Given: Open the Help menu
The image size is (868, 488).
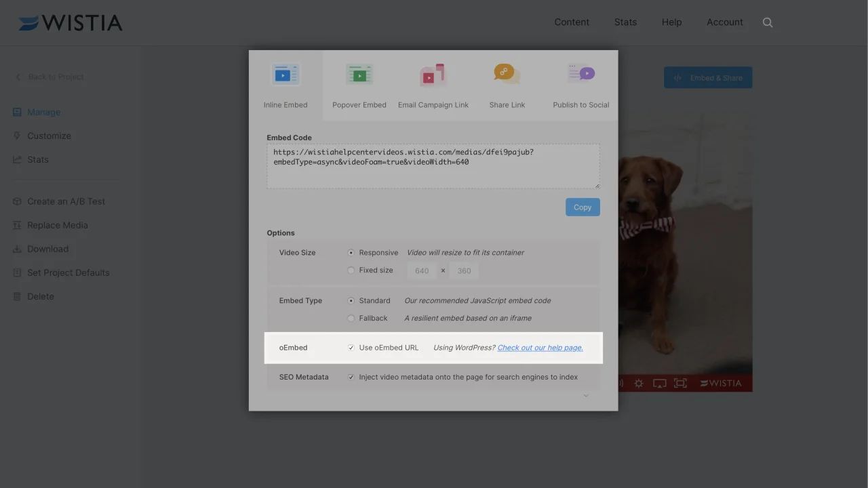Looking at the screenshot, I should [x=671, y=22].
